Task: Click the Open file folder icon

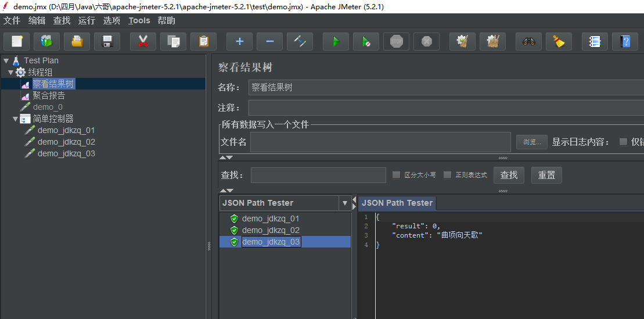Action: click(x=77, y=41)
